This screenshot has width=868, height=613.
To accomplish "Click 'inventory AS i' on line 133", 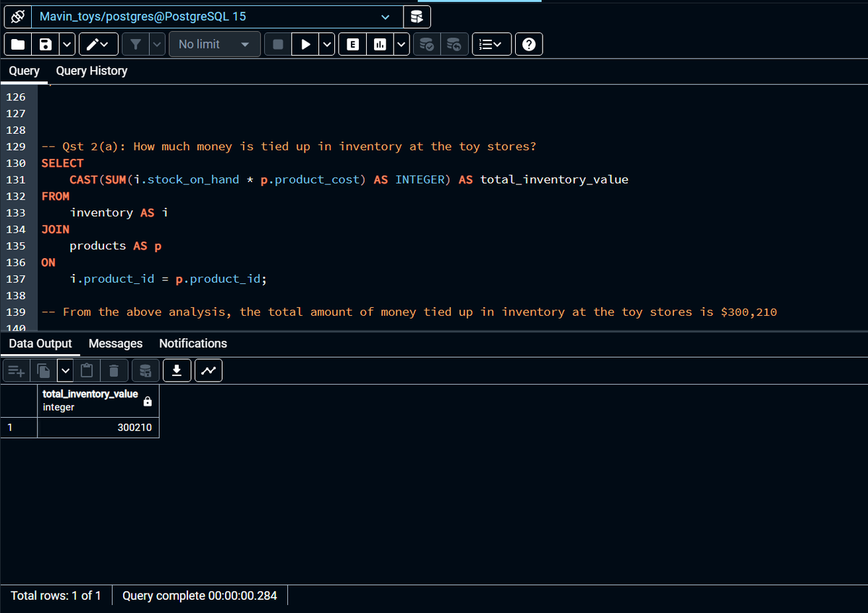I will tap(119, 213).
